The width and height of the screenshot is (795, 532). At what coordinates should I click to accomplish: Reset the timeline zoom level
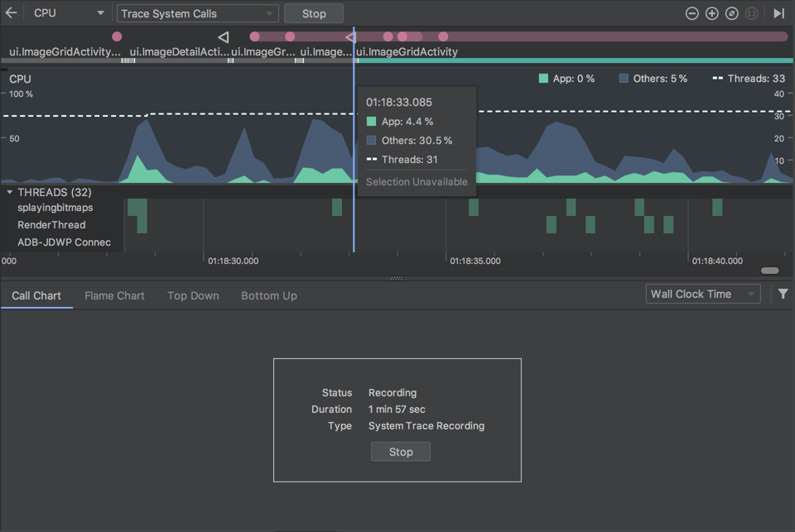click(732, 13)
